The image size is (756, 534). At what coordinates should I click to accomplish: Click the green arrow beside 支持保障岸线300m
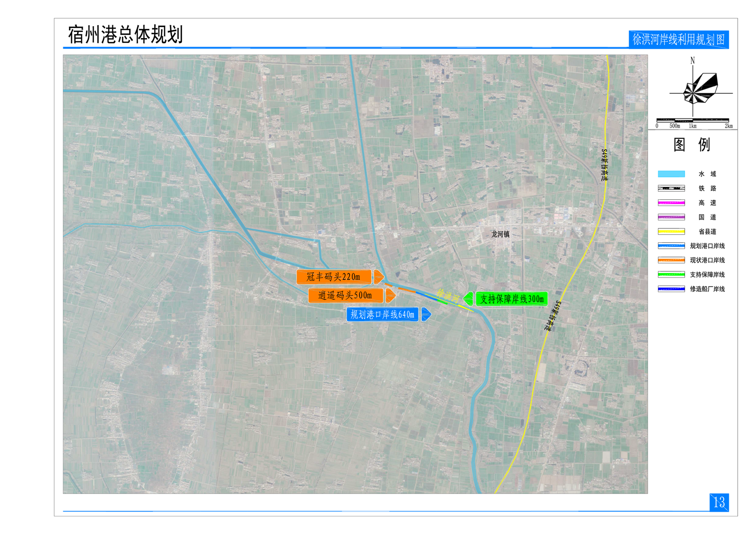click(468, 299)
